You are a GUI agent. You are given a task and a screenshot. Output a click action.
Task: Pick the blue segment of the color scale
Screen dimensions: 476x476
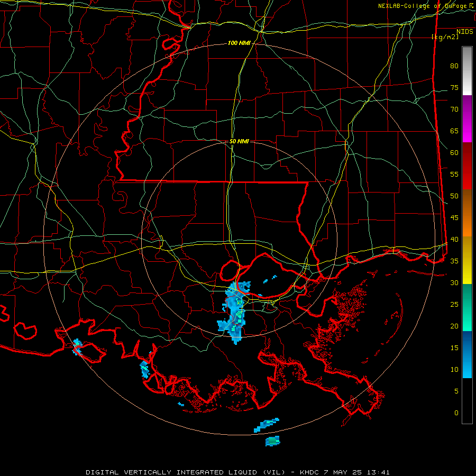tap(467, 354)
